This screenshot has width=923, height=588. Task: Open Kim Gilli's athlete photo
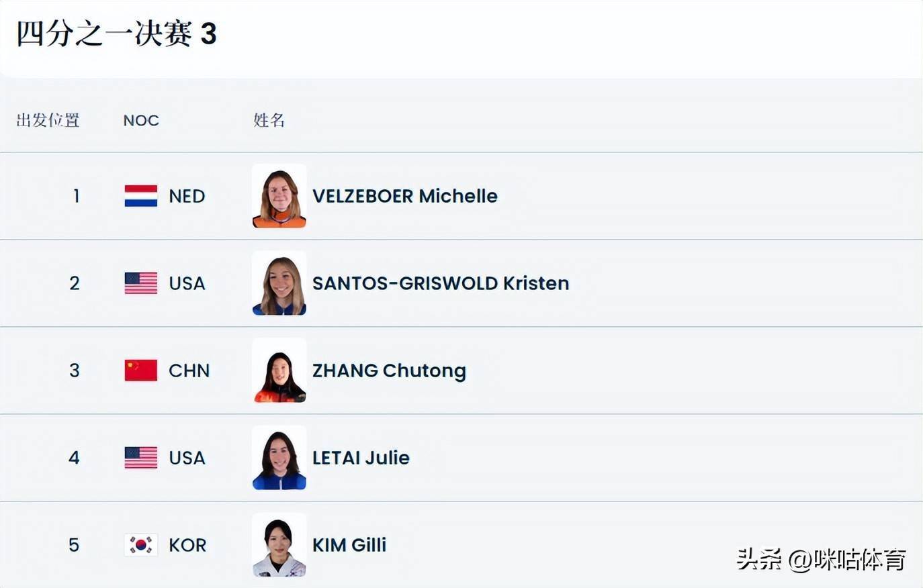pos(279,545)
